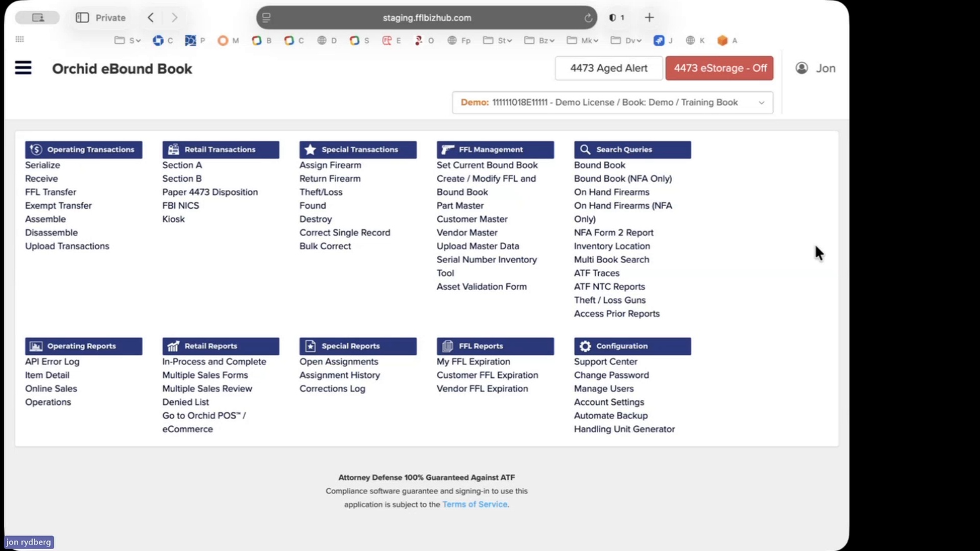Viewport: 980px width, 551px height.
Task: Open Asset Validation Form
Action: click(481, 287)
